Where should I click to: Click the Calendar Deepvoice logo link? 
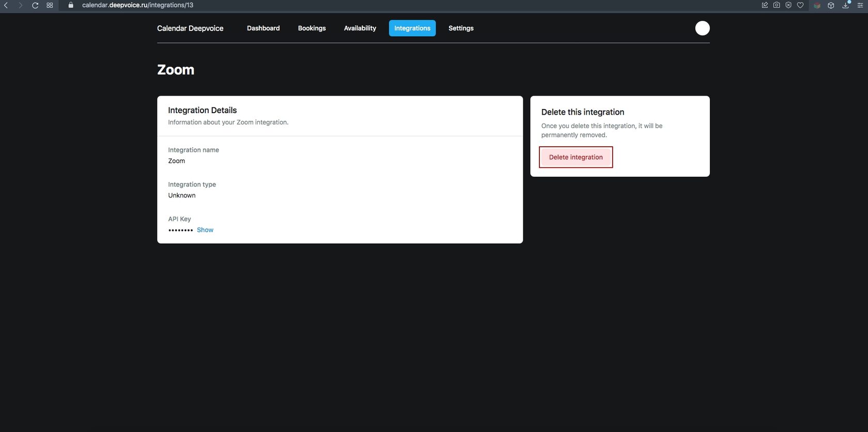[190, 28]
